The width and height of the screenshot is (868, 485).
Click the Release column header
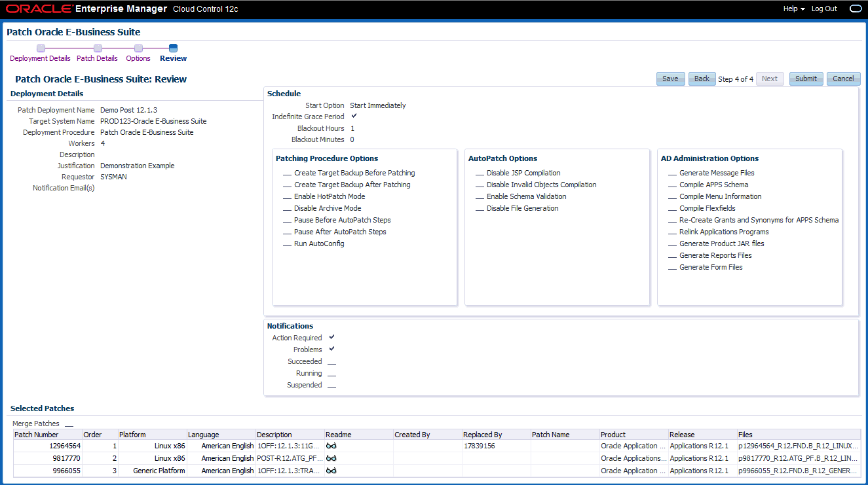coord(702,435)
